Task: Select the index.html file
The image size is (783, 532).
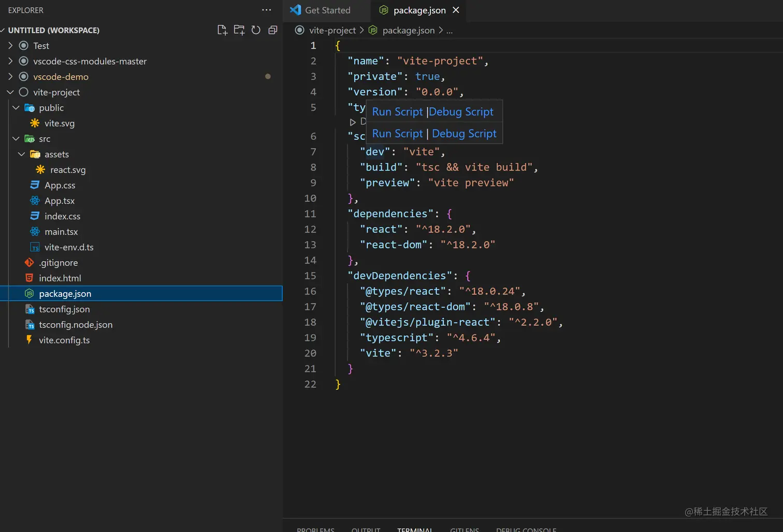Action: click(60, 278)
